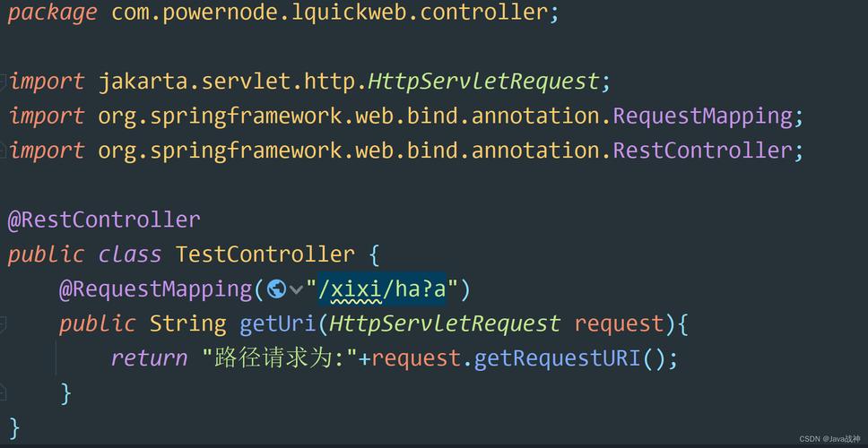Collapse the getUri method fold marker

[2, 324]
